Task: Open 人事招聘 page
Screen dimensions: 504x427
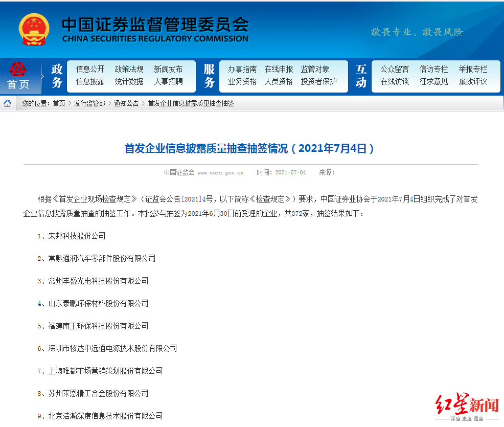Action: [168, 82]
